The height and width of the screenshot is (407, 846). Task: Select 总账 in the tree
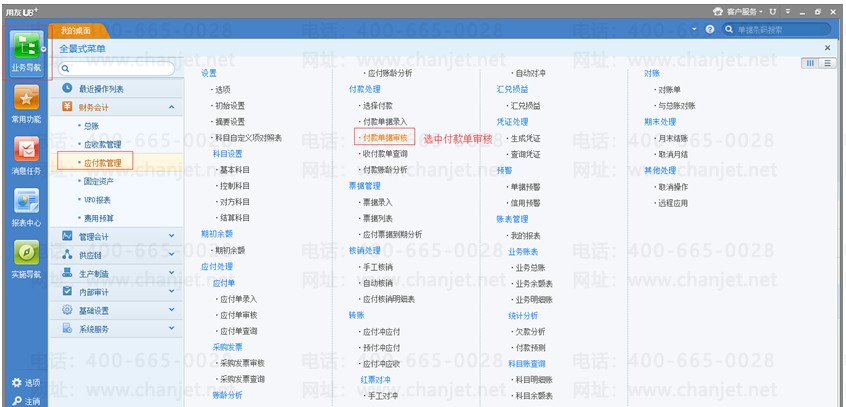[91, 126]
